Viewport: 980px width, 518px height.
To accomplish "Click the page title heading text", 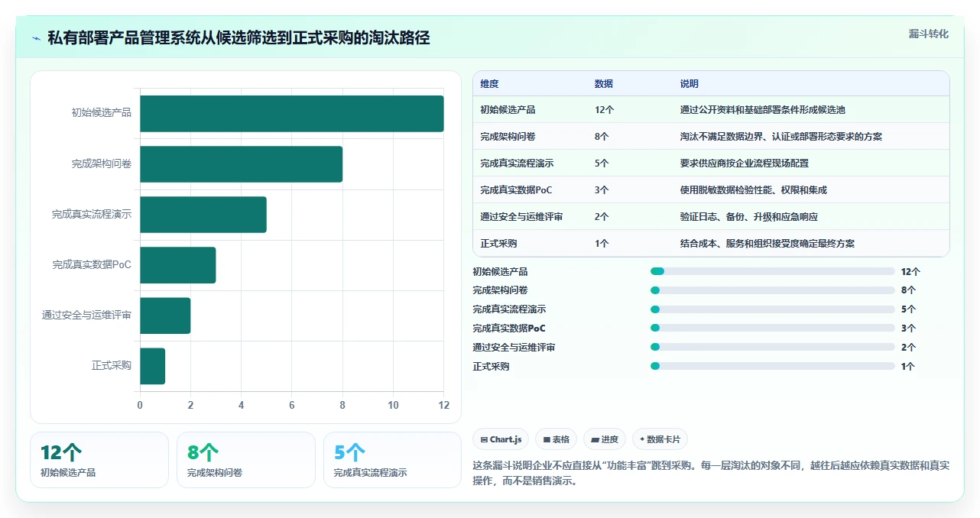I will (239, 37).
